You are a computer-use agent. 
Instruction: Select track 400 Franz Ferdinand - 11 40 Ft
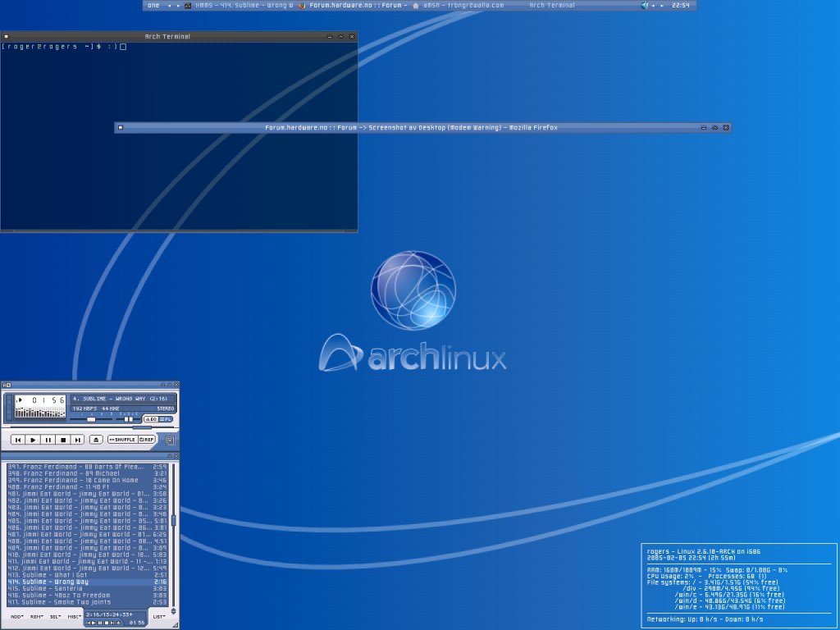(87, 487)
